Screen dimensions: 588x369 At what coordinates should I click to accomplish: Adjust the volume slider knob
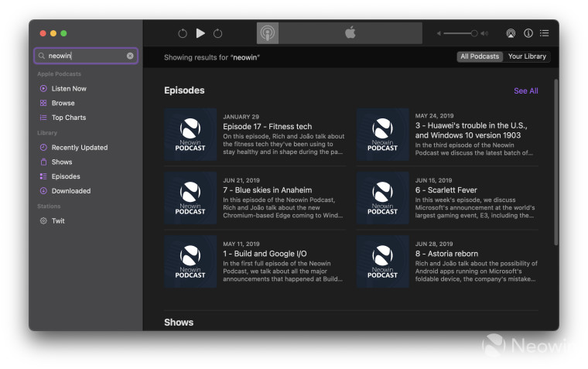474,33
